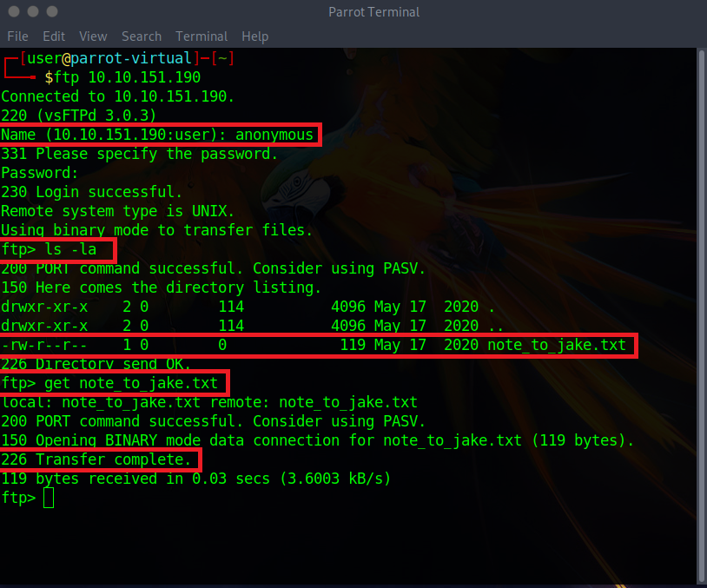Click the directory entry ending with double dots
Viewport: 707px width, 588px height.
[252, 326]
